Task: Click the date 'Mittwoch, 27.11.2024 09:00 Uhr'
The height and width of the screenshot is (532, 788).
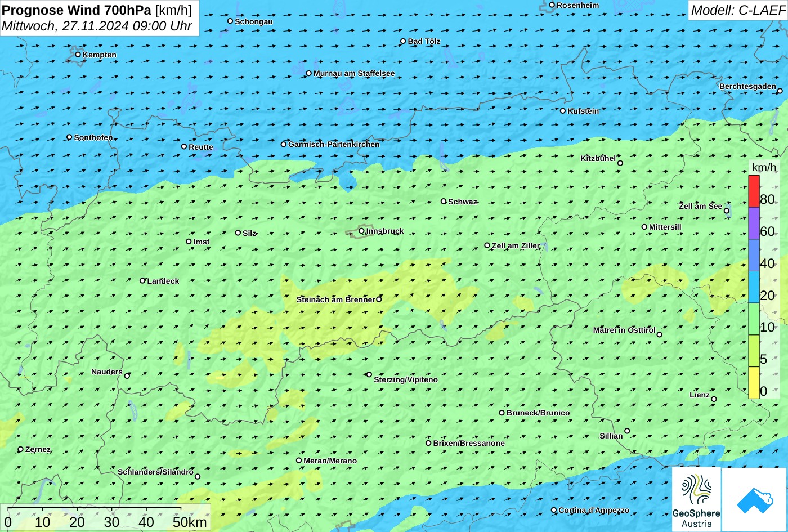Action: coord(97,26)
